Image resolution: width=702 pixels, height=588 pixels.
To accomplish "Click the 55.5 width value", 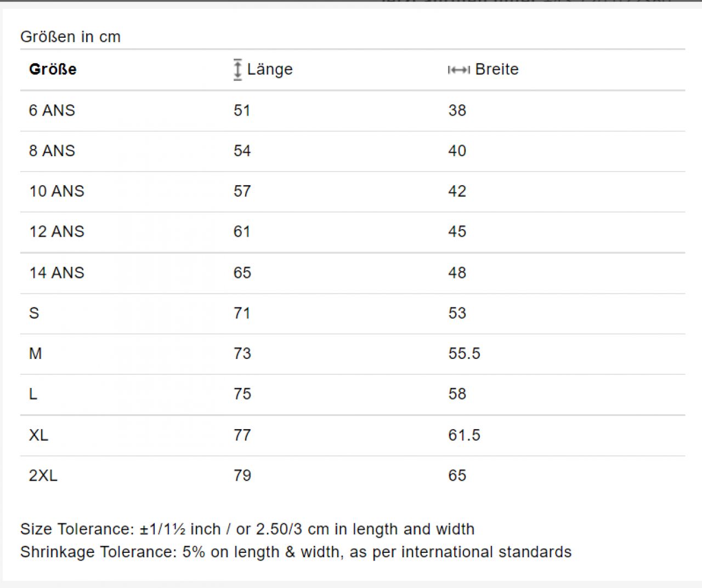I will (464, 354).
